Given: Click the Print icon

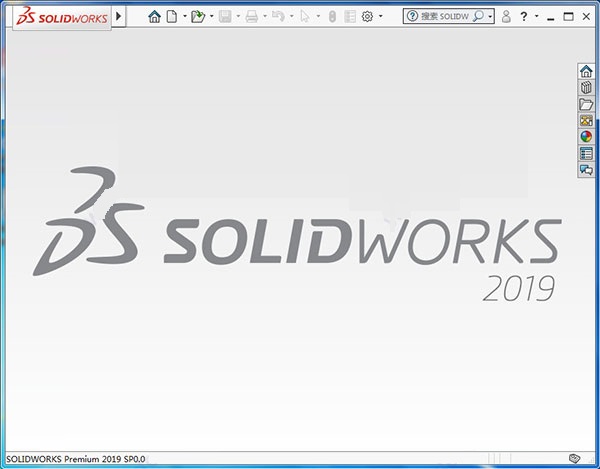Looking at the screenshot, I should [x=251, y=16].
